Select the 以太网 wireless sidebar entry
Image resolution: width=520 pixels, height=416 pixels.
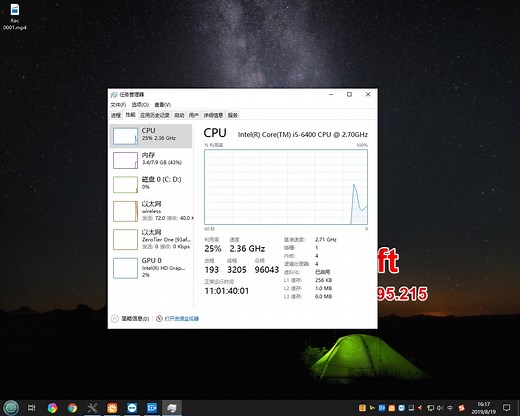pyautogui.click(x=151, y=211)
